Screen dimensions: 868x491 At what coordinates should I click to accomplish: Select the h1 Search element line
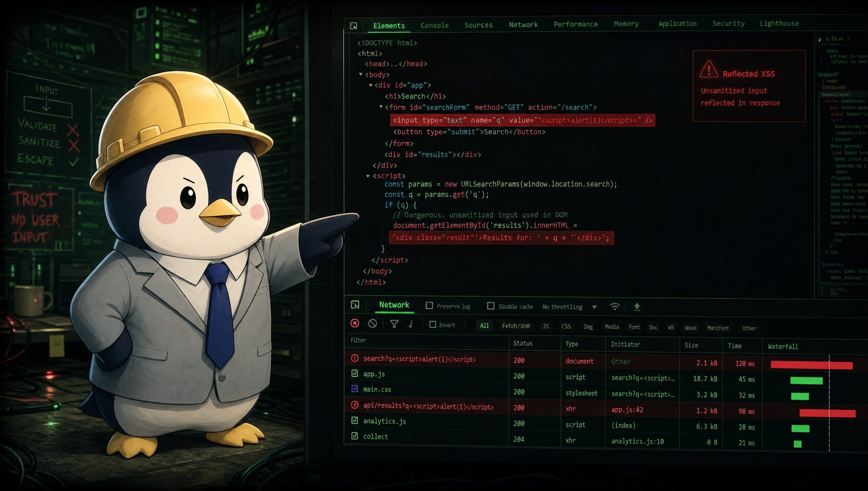[415, 96]
